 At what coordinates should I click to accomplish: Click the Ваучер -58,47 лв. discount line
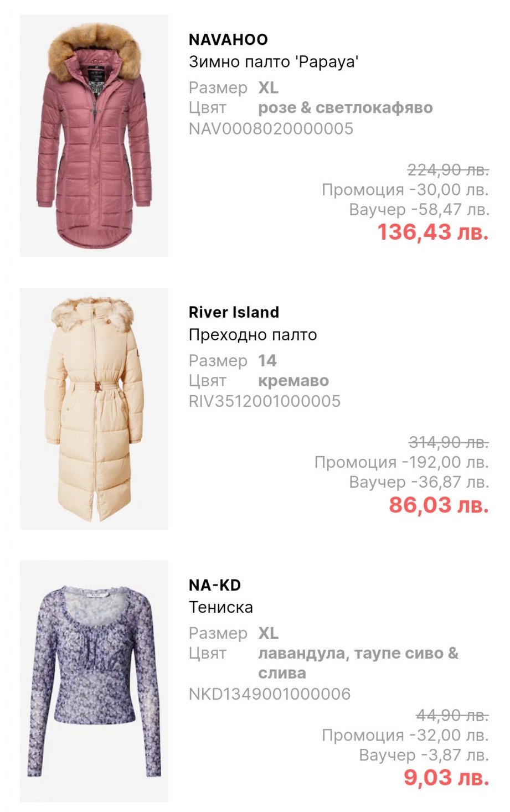coord(419,210)
